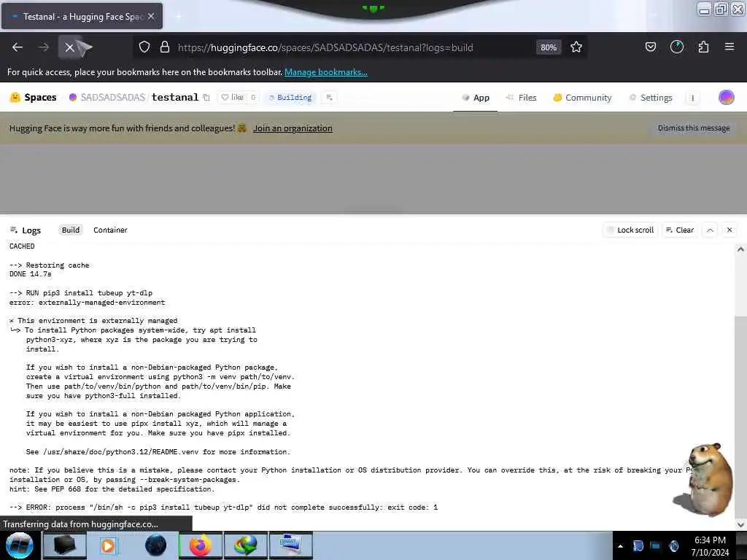This screenshot has width=747, height=560.
Task: Switch to the App tab
Action: click(x=476, y=98)
